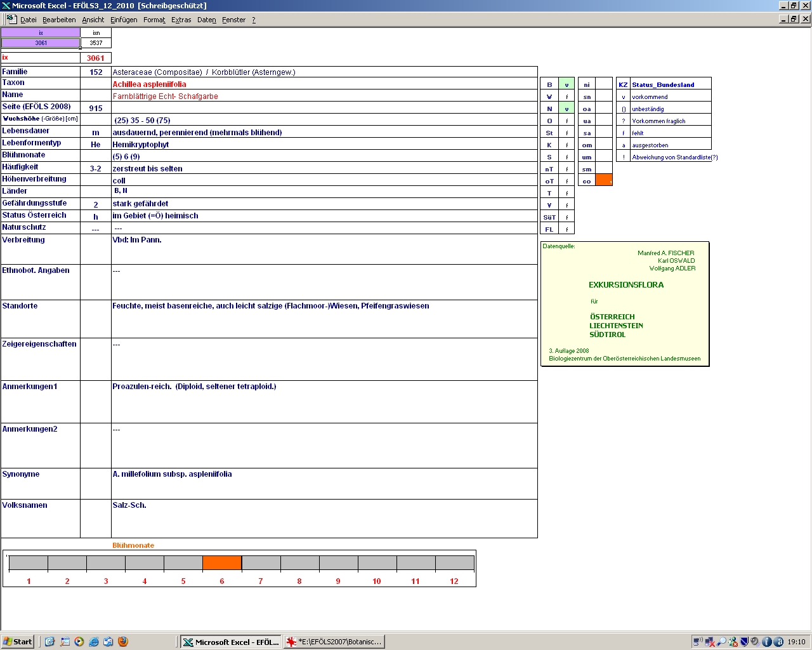Viewport: 812px width, 650px height.
Task: Open Format menu
Action: click(x=154, y=20)
